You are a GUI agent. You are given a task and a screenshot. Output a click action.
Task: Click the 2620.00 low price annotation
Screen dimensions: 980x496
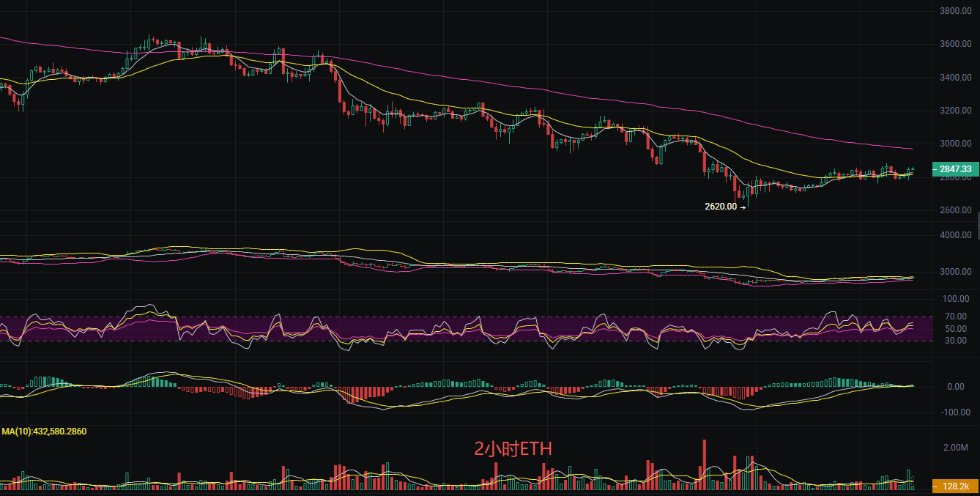click(721, 207)
